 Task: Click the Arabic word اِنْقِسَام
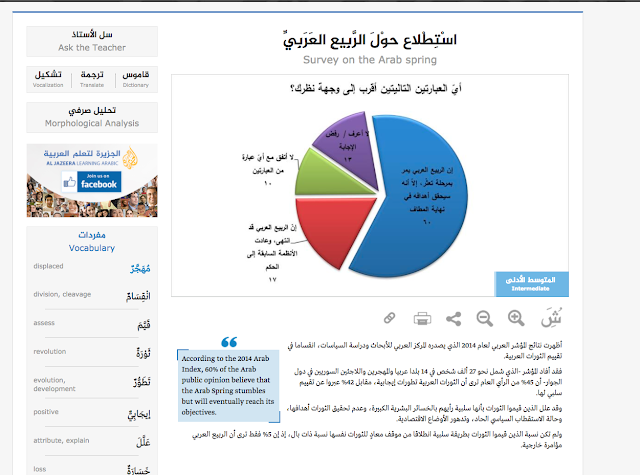(x=138, y=296)
